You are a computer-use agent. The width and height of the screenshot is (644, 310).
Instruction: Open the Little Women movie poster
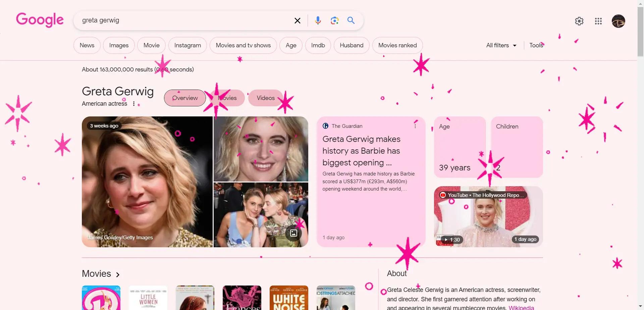148,298
